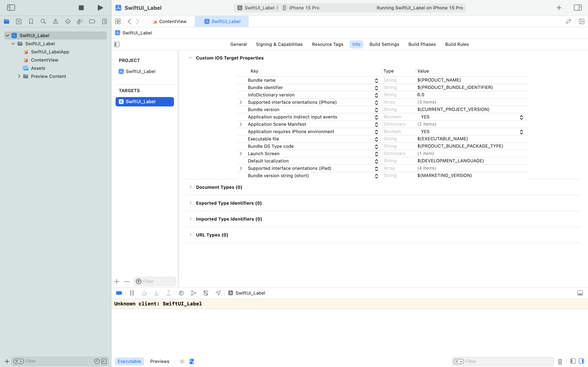Click Simulate Location arrow icon
The image size is (588, 367).
pos(218,293)
